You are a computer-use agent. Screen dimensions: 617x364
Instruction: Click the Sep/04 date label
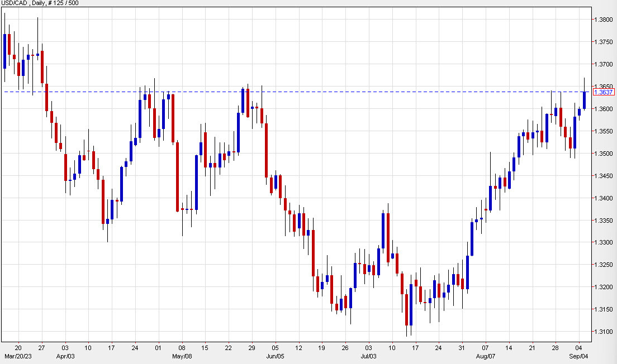[x=579, y=357]
